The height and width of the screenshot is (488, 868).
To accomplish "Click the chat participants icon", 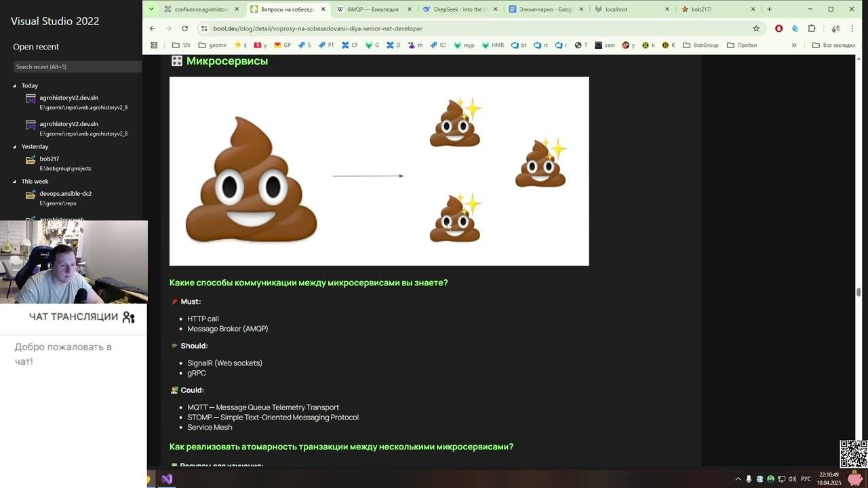I will pyautogui.click(x=128, y=317).
